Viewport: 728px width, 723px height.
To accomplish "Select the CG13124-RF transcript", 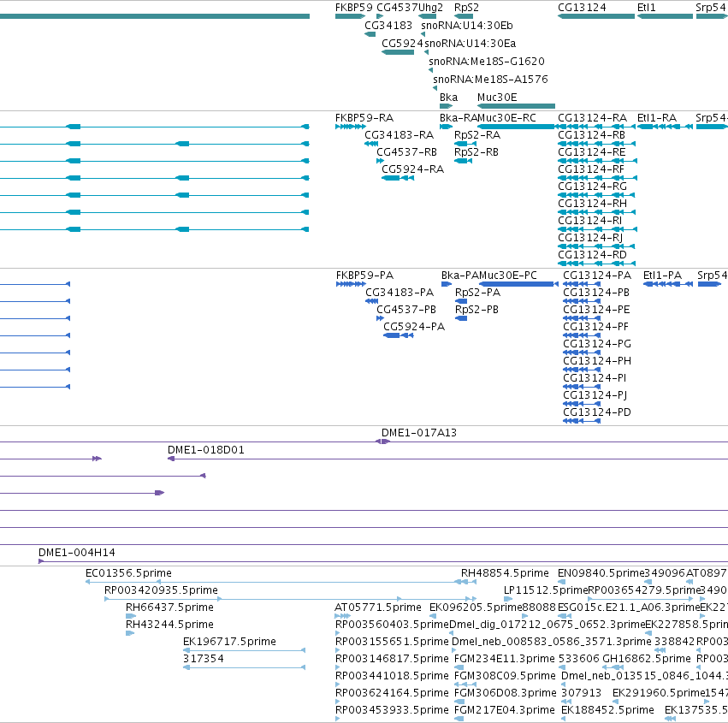I will pyautogui.click(x=597, y=178).
